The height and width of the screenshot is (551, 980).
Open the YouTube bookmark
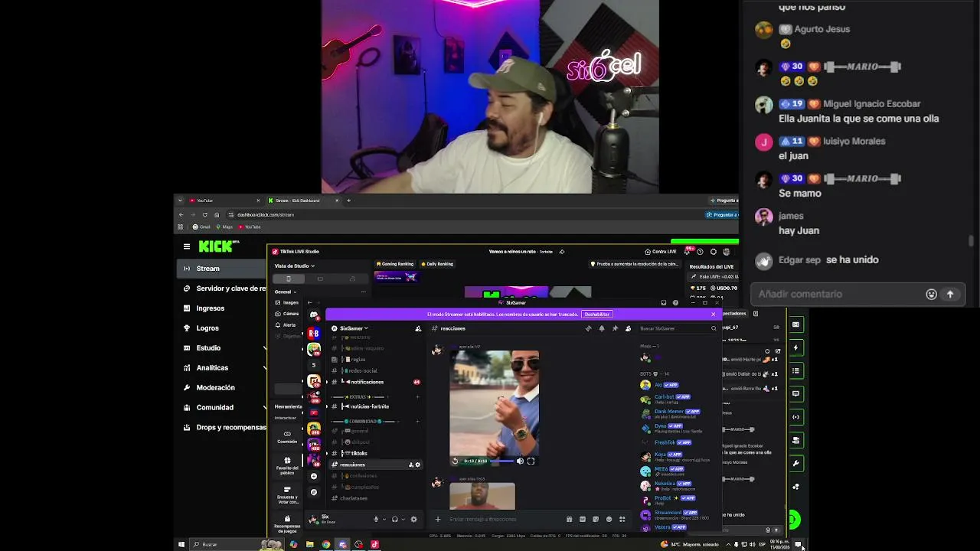point(250,227)
